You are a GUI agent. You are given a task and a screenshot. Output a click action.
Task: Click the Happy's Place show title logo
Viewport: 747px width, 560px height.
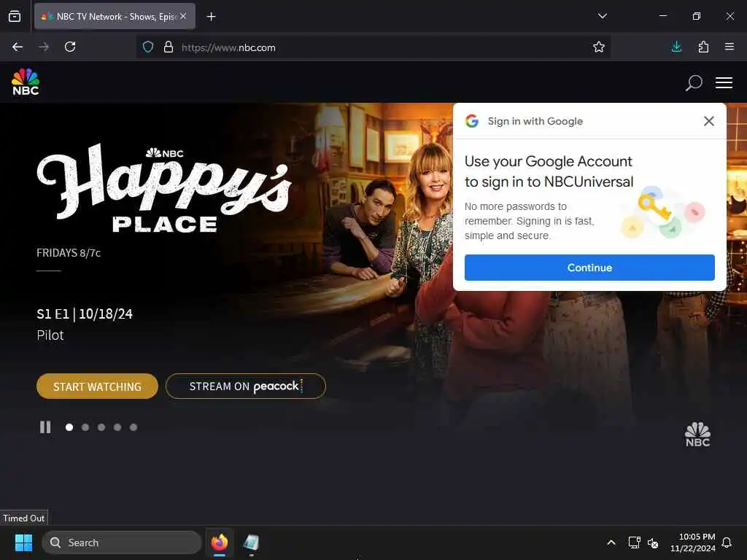(x=164, y=189)
